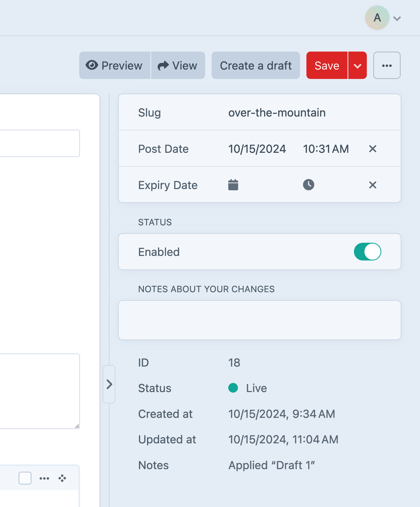Viewport: 420px width, 507px height.
Task: Click the View share-arrow button
Action: click(x=178, y=66)
